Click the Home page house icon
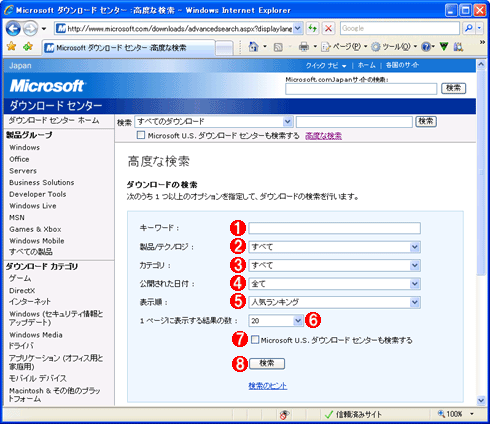 tap(254, 47)
